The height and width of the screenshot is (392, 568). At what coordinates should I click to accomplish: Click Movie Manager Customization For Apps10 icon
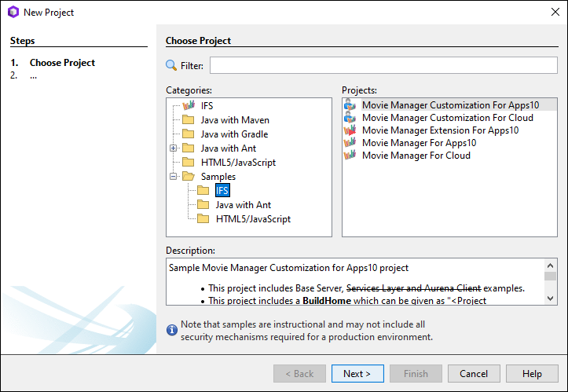click(350, 105)
